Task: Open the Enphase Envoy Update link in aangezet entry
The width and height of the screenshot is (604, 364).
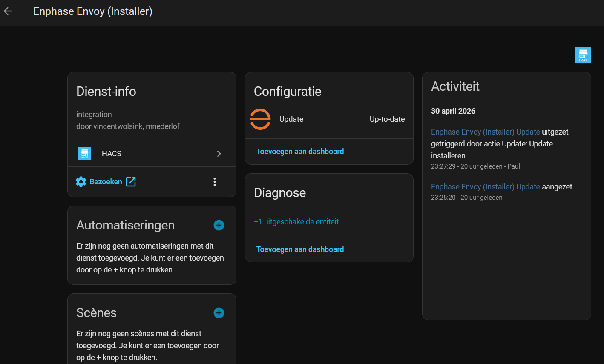Action: pyautogui.click(x=486, y=187)
